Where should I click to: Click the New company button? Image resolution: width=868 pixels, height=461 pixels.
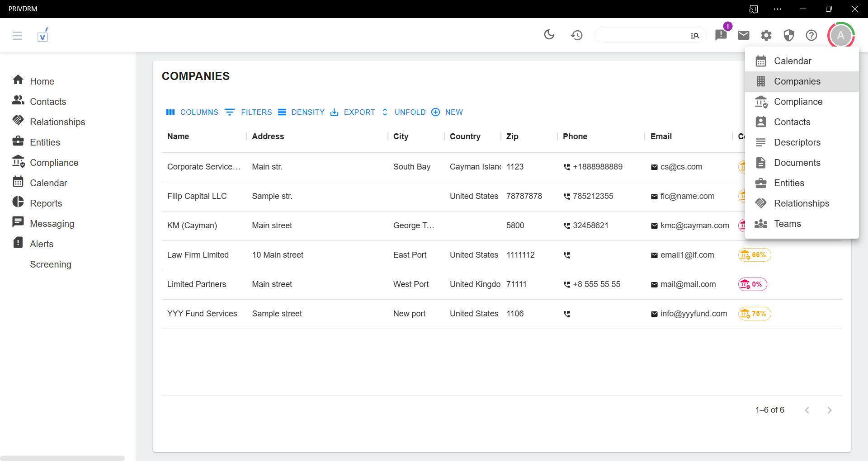pos(447,112)
